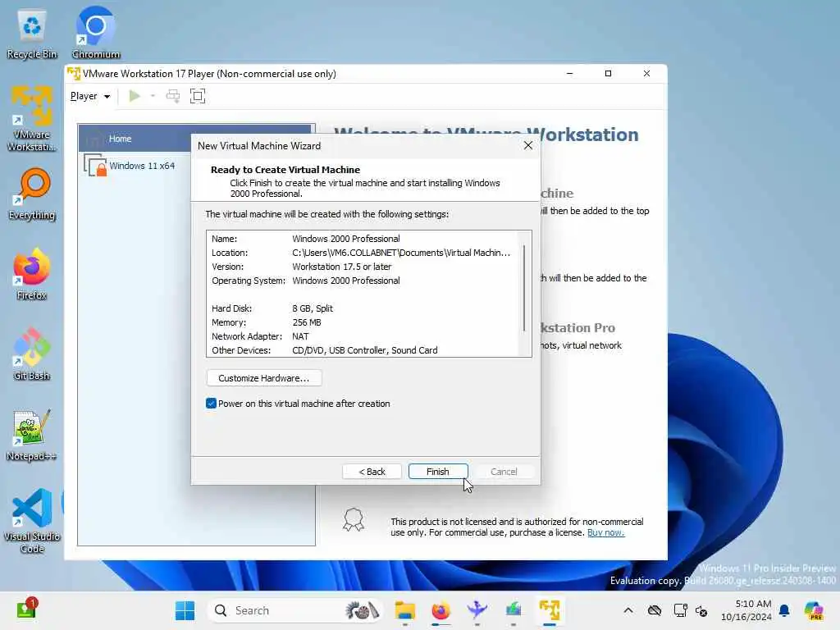The width and height of the screenshot is (840, 630).
Task: Open the Windows Start menu
Action: (185, 610)
